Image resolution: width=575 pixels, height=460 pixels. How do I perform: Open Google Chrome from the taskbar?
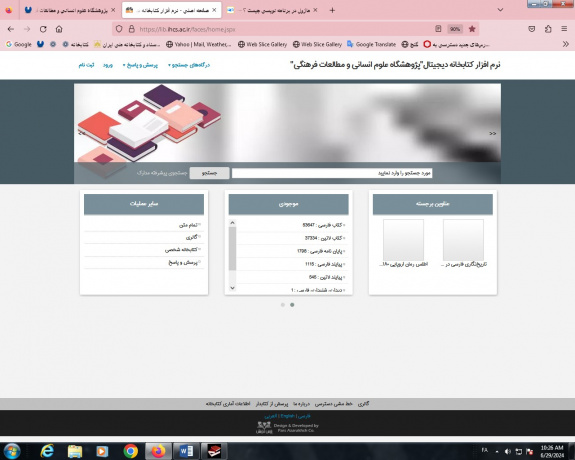coord(131,451)
